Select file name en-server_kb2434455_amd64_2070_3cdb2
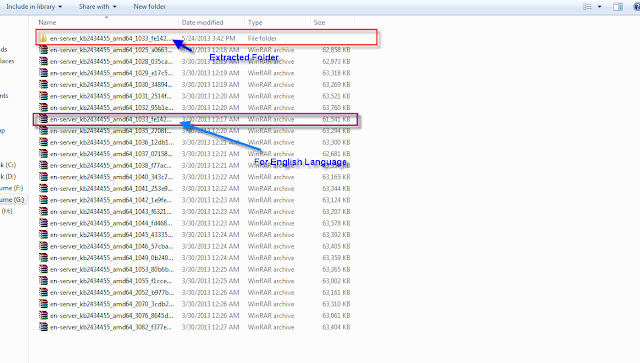The height and width of the screenshot is (363, 640). [x=111, y=304]
